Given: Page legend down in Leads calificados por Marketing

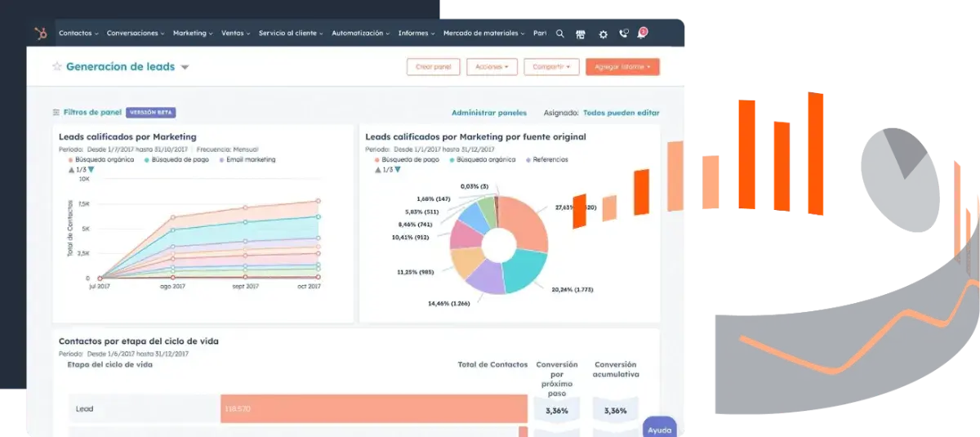Looking at the screenshot, I should pos(91,170).
